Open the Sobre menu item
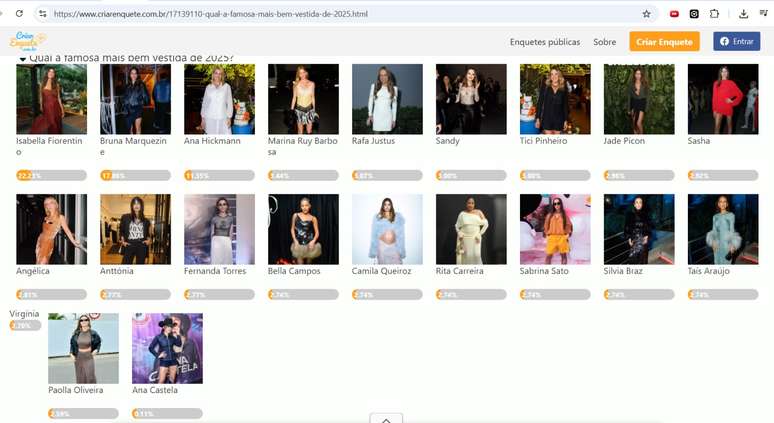Screen dimensions: 774x423 (x=604, y=42)
